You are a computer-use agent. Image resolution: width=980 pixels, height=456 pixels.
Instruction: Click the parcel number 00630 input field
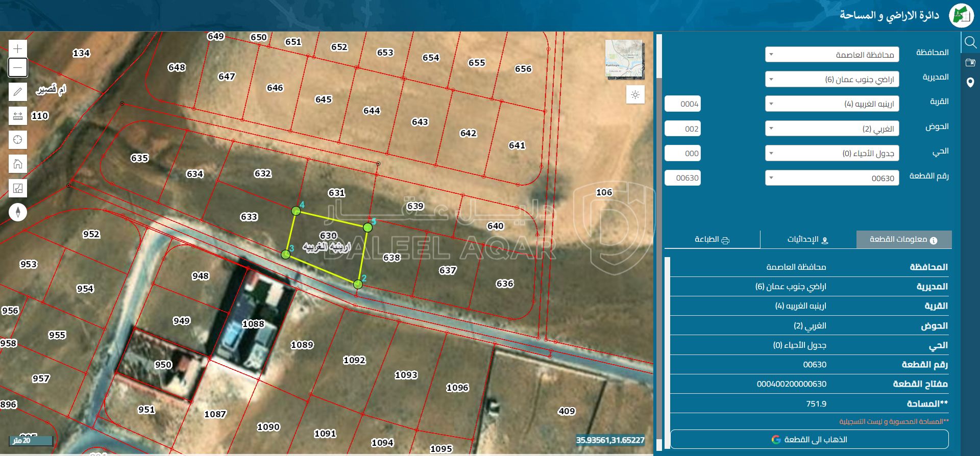coord(682,178)
